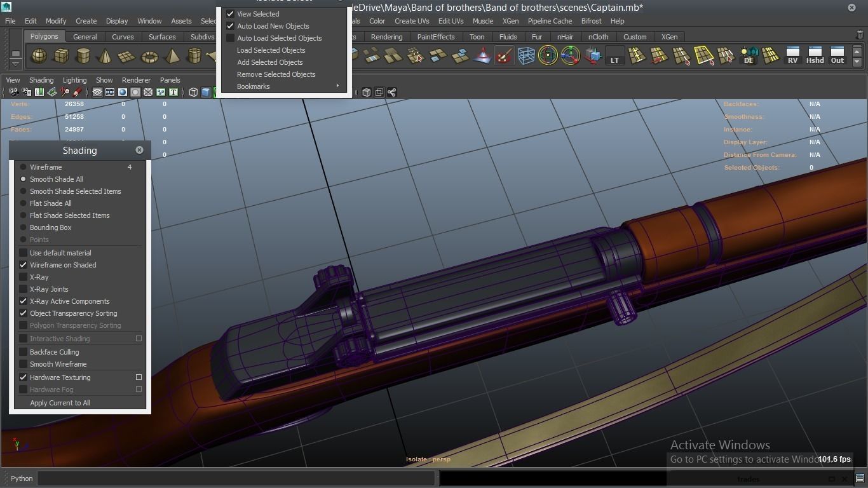Create a polygon sphere from the shelf
The height and width of the screenshot is (488, 868).
(39, 57)
